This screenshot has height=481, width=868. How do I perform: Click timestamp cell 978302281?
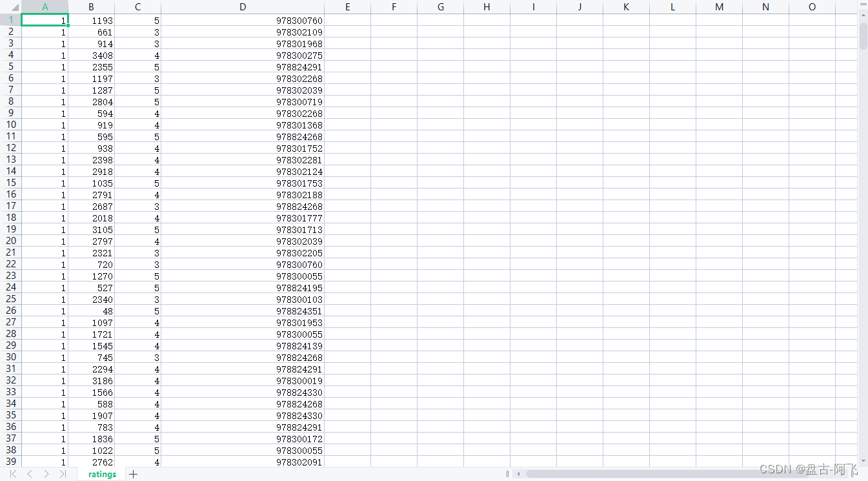pos(243,160)
